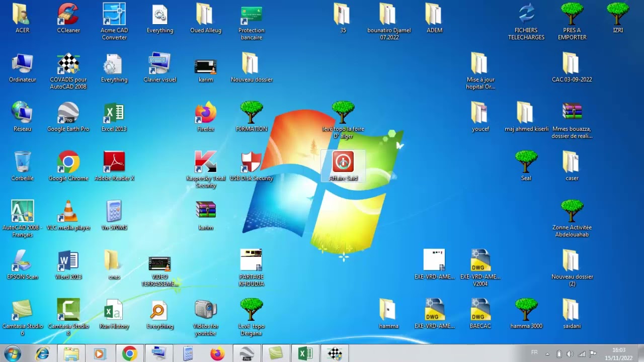Open the IZRI tree icon
This screenshot has width=644, height=362.
pos(618,19)
